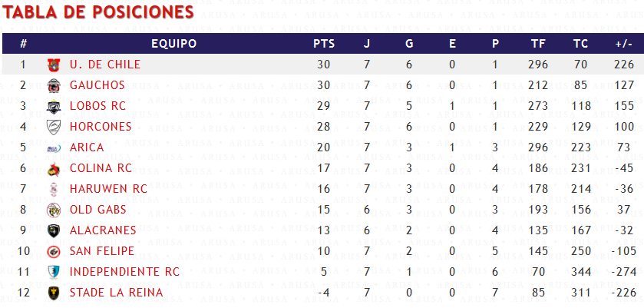Click the Gauchos team logo
The image size is (644, 308).
point(54,85)
